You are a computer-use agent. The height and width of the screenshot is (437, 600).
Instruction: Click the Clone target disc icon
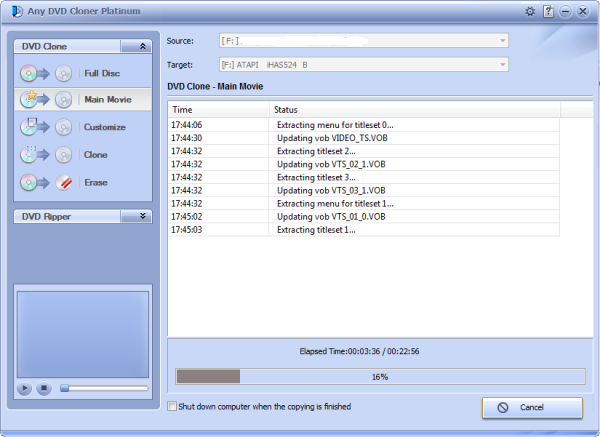[64, 155]
